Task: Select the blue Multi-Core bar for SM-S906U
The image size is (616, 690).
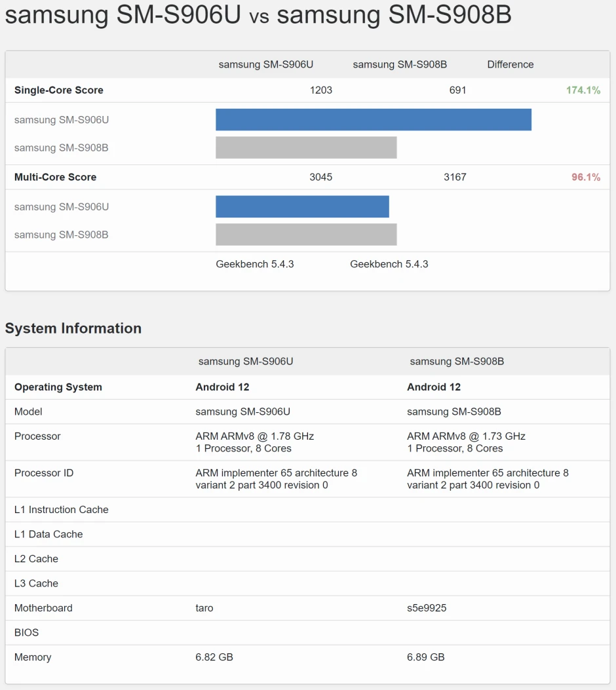Action: [302, 206]
